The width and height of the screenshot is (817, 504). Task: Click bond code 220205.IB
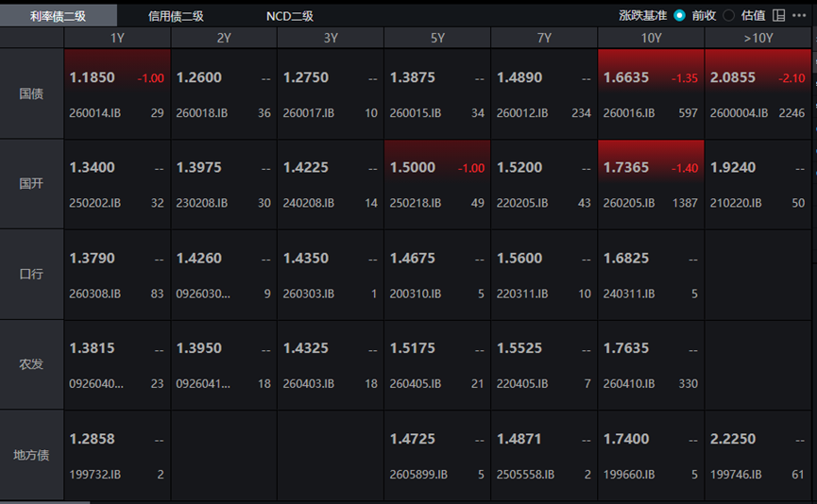(522, 203)
